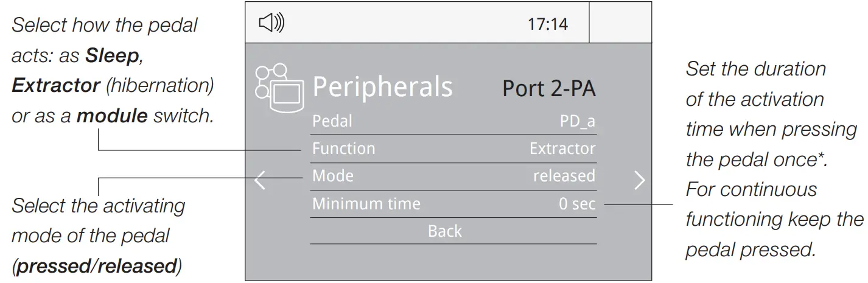Screen dimensions: 868x283
Task: Toggle the released mode value
Action: [x=564, y=176]
